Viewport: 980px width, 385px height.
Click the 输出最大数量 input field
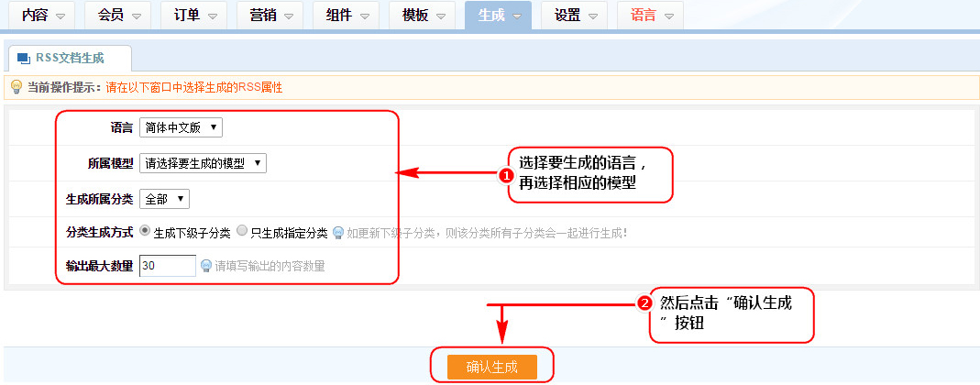168,266
